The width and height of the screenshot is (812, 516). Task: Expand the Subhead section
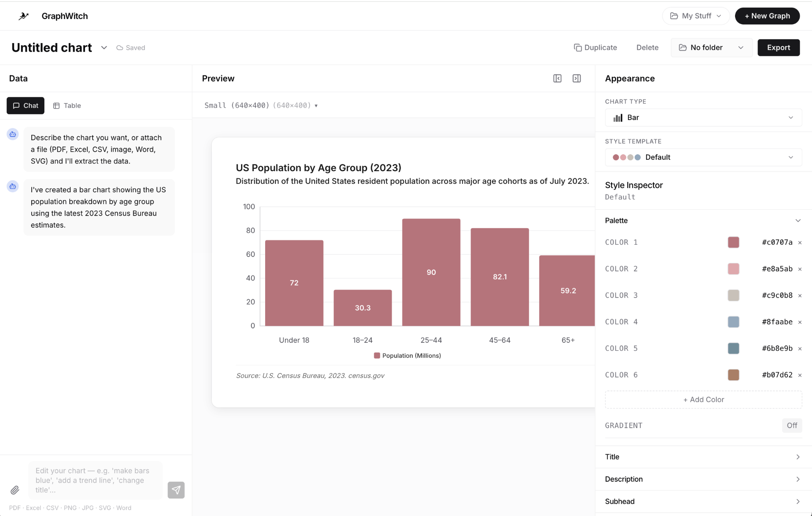[x=703, y=502]
